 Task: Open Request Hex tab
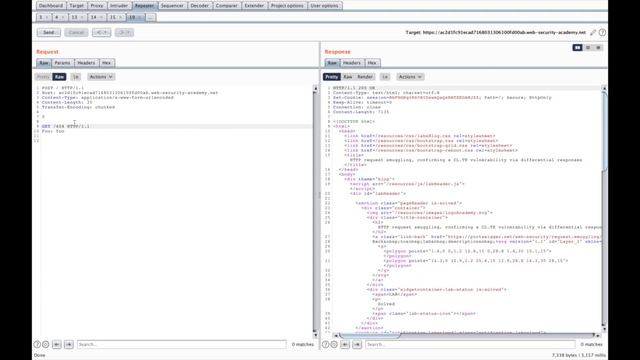pyautogui.click(x=107, y=63)
